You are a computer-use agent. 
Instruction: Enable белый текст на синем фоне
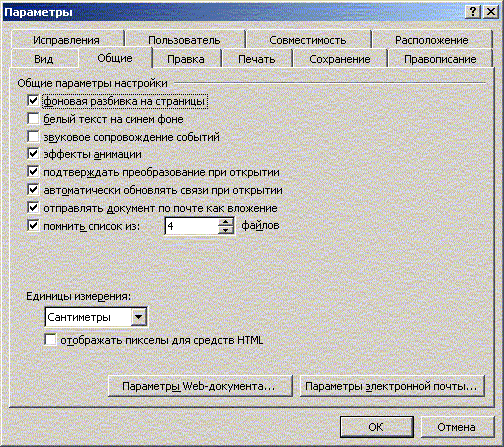33,119
